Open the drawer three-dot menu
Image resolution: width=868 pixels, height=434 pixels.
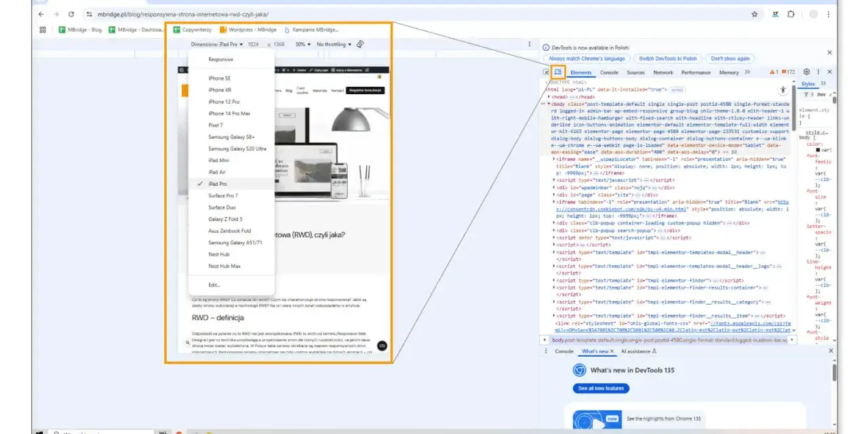tap(545, 351)
